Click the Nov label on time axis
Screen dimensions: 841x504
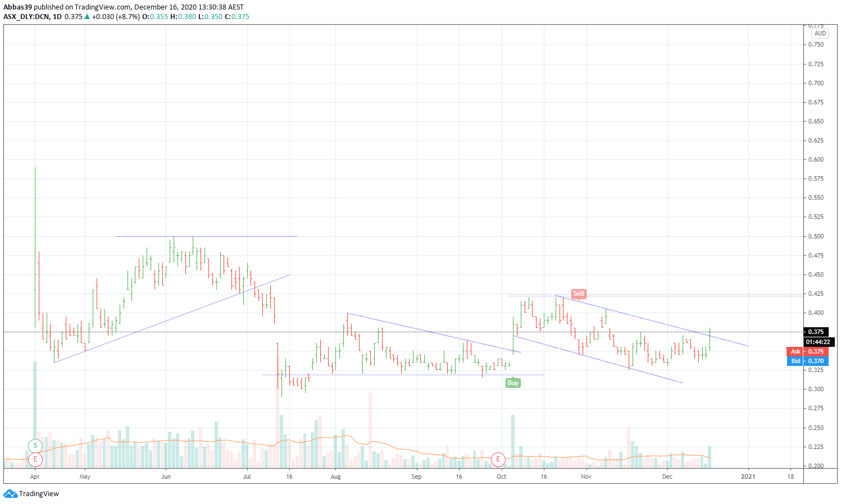coord(586,476)
